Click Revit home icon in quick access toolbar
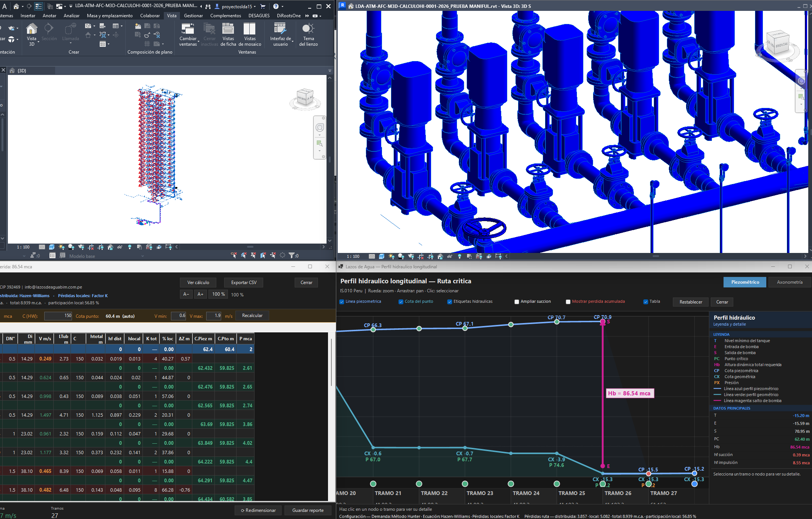The image size is (812, 519). pos(16,6)
